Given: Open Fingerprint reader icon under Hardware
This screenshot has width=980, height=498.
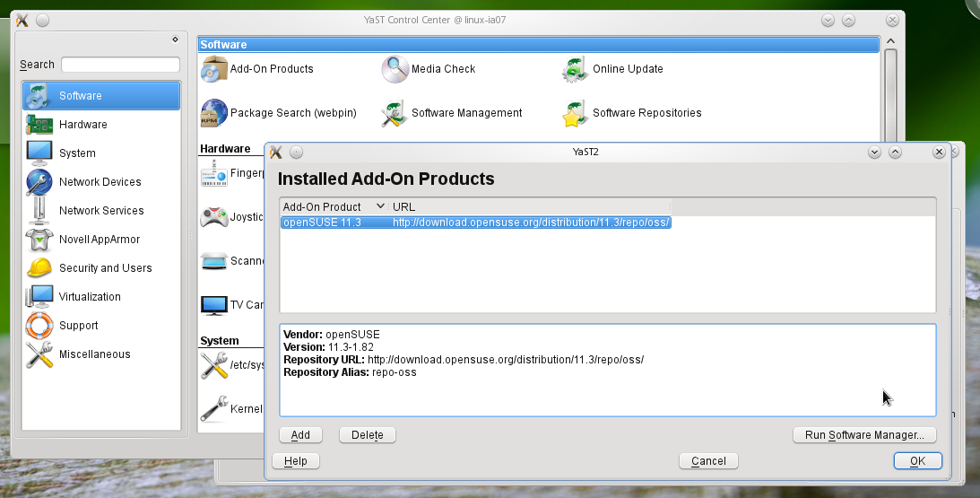Looking at the screenshot, I should (x=213, y=173).
